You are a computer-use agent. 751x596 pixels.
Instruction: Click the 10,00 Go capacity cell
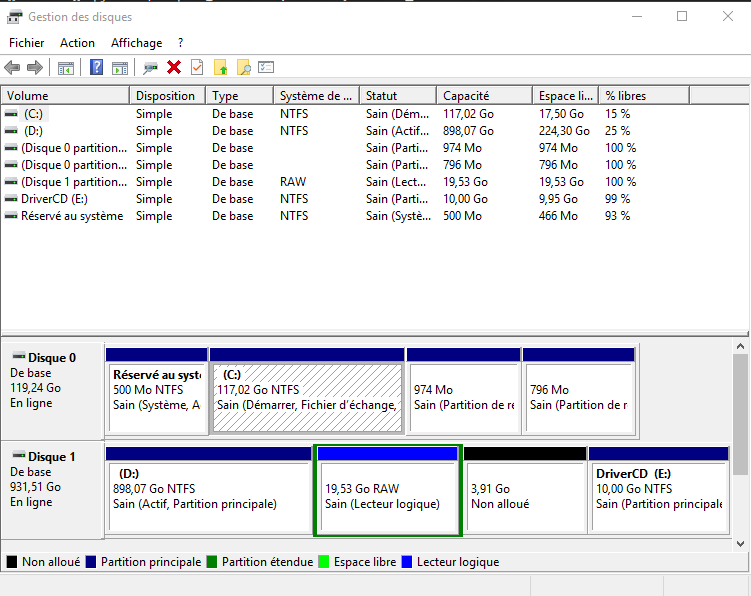pos(465,199)
